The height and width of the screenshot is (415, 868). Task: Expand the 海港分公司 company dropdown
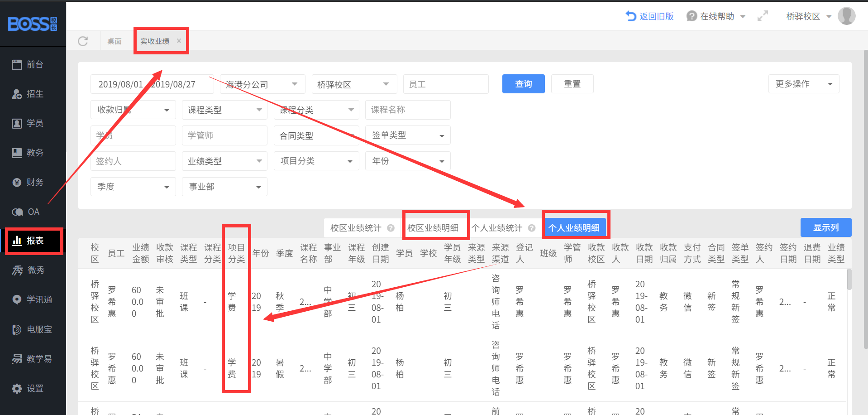click(x=262, y=84)
